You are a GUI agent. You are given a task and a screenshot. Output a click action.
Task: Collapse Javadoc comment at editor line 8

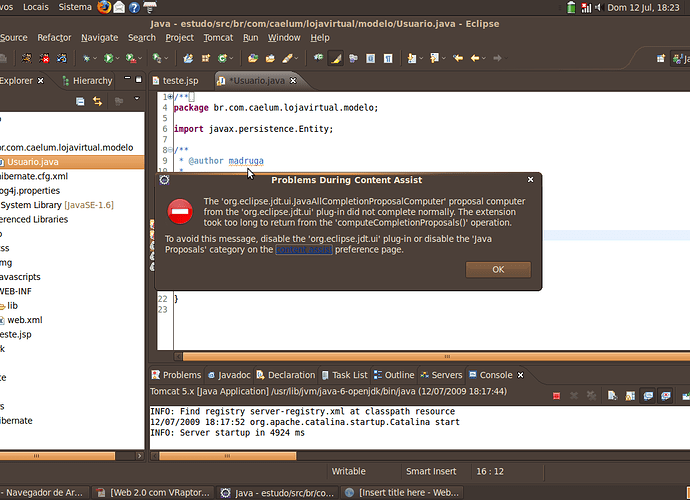pyautogui.click(x=170, y=150)
